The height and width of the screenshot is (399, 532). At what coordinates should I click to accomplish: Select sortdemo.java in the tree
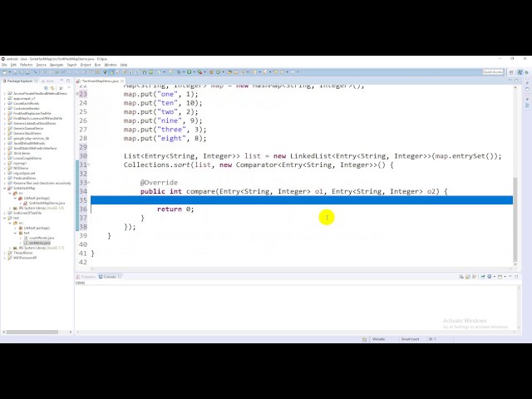(x=39, y=243)
